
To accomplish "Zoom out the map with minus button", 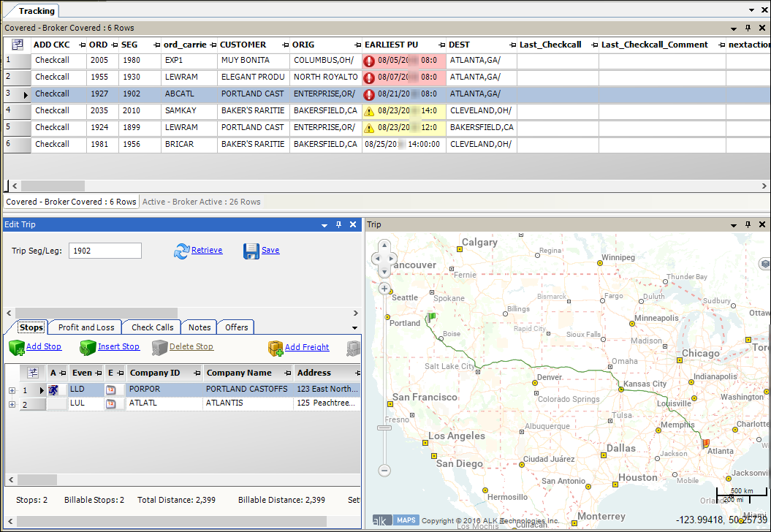I will coord(384,470).
